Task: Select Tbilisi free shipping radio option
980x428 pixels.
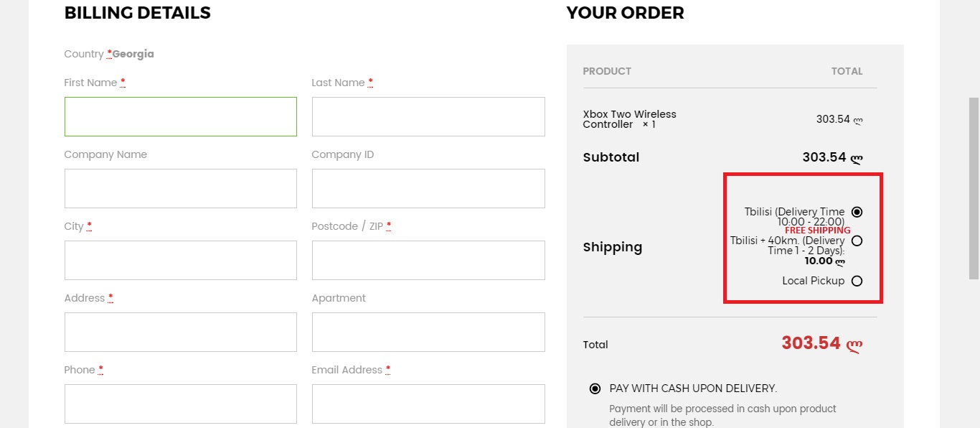Action: pyautogui.click(x=857, y=212)
